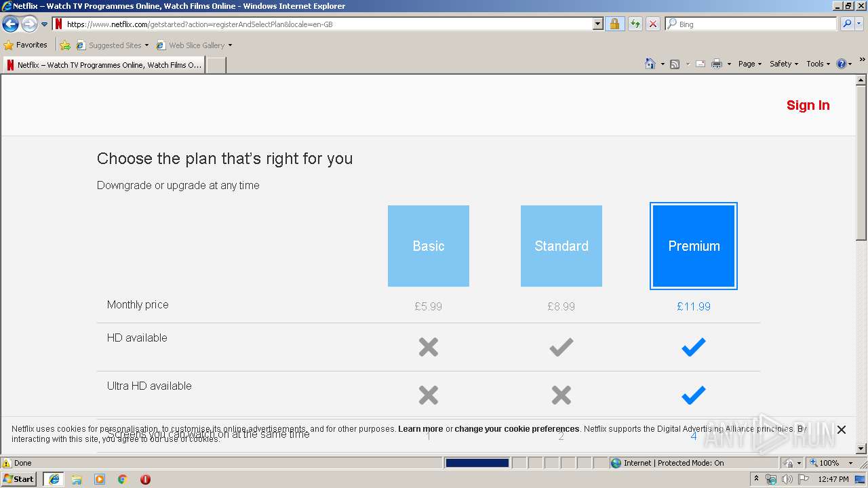Expand the Home button dropdown arrow
Viewport: 868px width, 488px height.
point(663,64)
